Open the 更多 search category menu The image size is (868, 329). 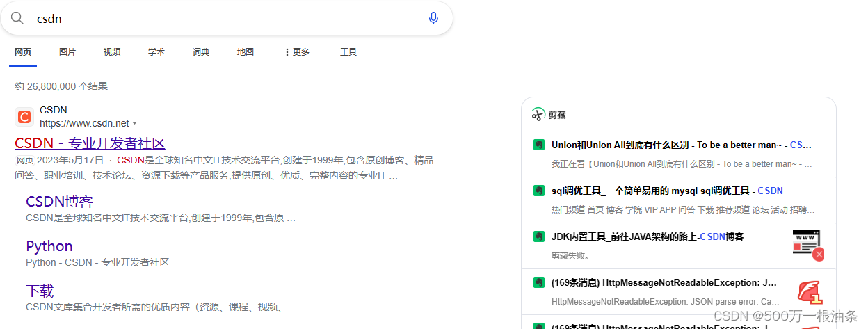297,52
